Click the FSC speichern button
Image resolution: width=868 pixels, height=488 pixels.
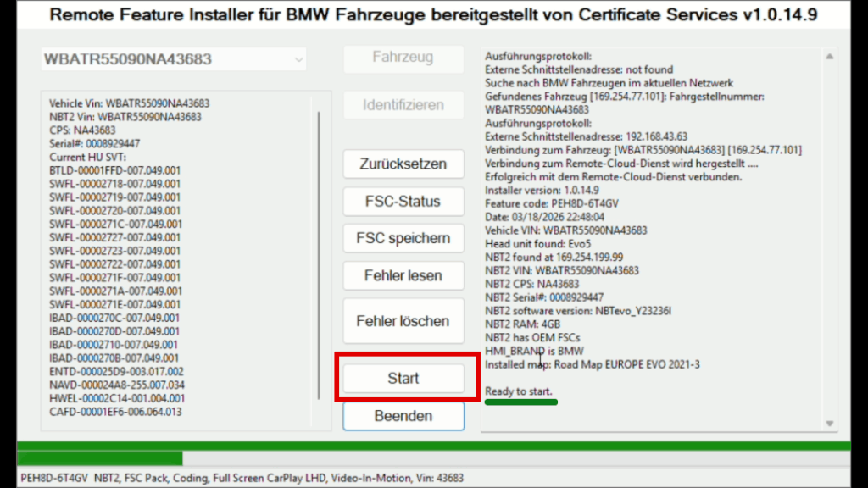(403, 238)
